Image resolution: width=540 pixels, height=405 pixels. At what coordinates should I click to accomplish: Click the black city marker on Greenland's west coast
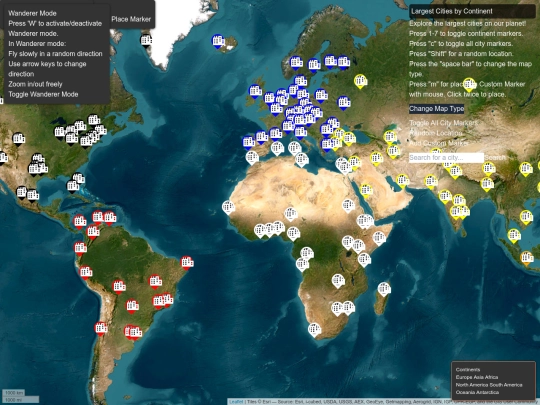point(146,41)
